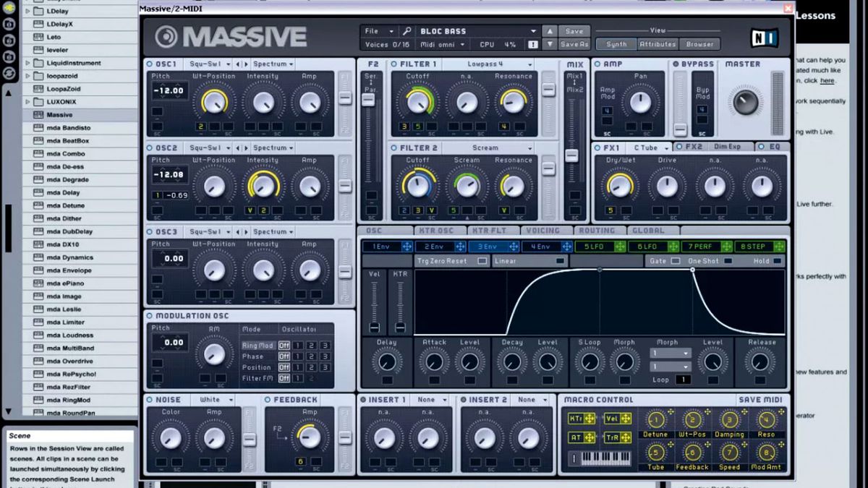Enable the Trg Zero Reset option

[x=481, y=261]
